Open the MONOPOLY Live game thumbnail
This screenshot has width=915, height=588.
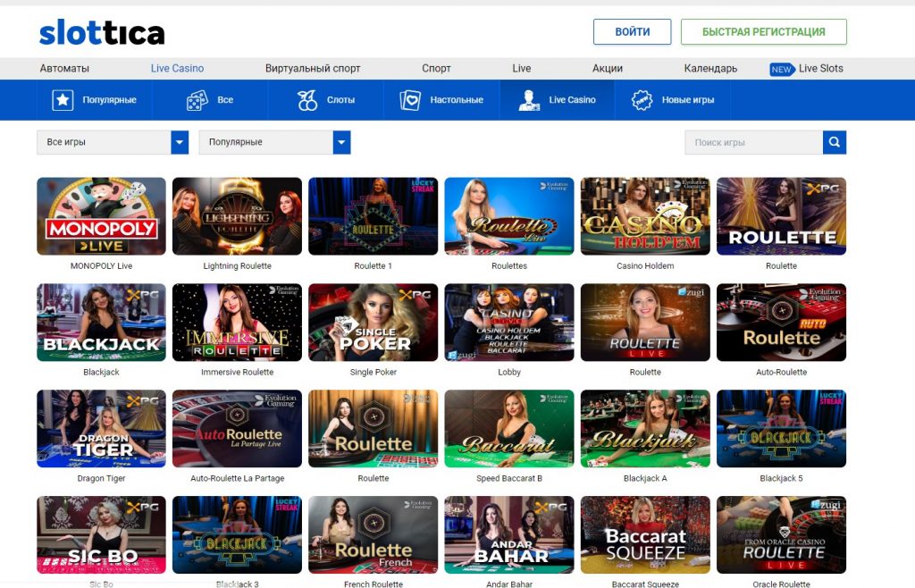click(101, 216)
